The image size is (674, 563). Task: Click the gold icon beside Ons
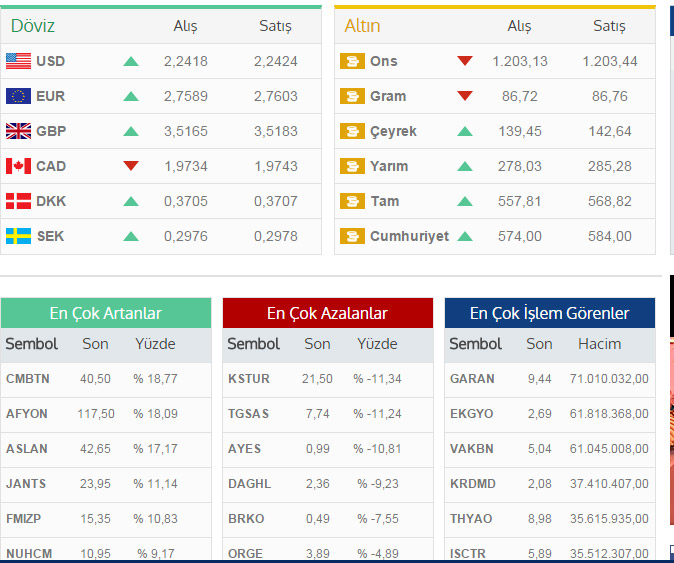[x=352, y=61]
